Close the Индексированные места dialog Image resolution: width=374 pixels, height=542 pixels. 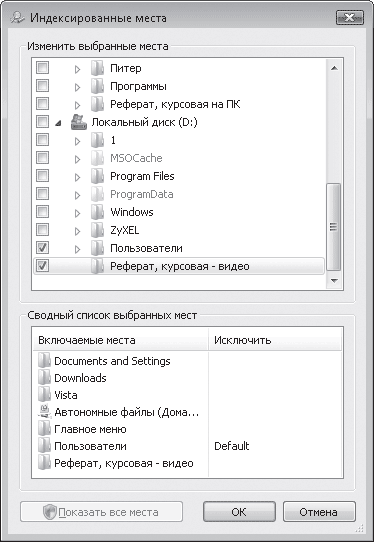(349, 18)
